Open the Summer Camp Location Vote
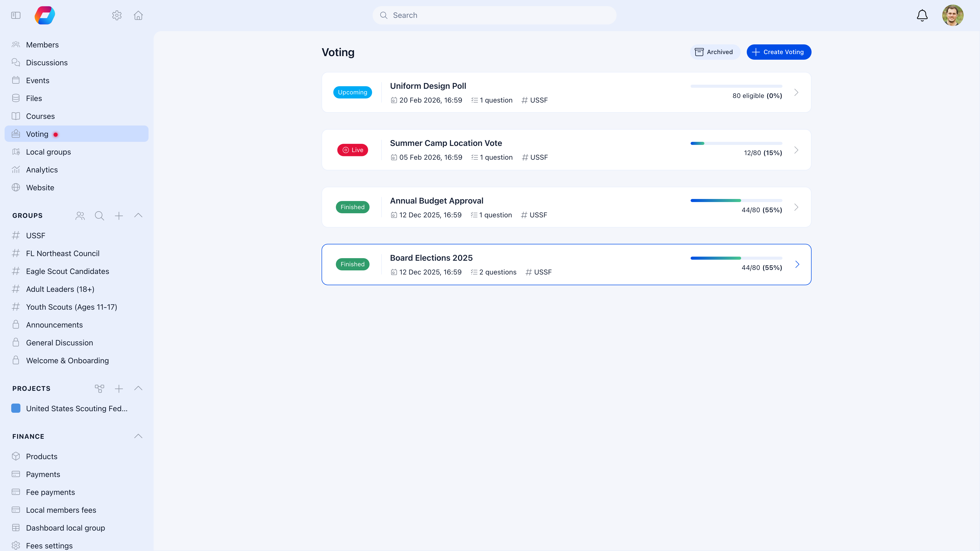The height and width of the screenshot is (551, 980). click(x=446, y=143)
